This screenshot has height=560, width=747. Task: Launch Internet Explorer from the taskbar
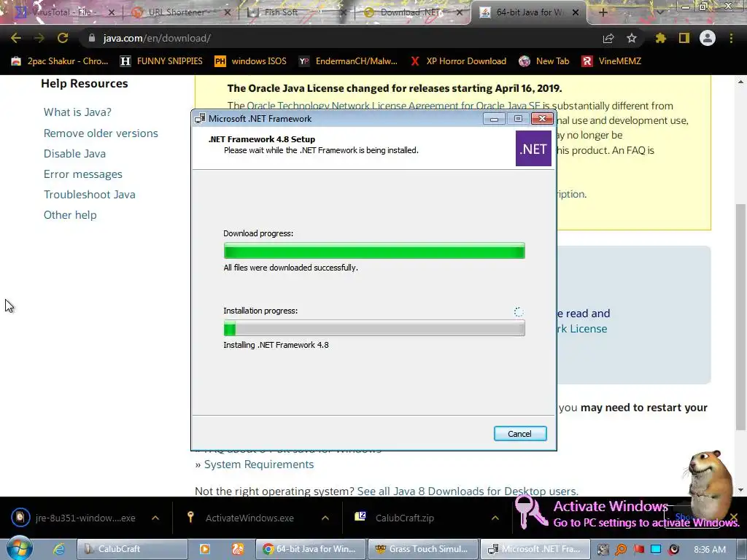[58, 549]
